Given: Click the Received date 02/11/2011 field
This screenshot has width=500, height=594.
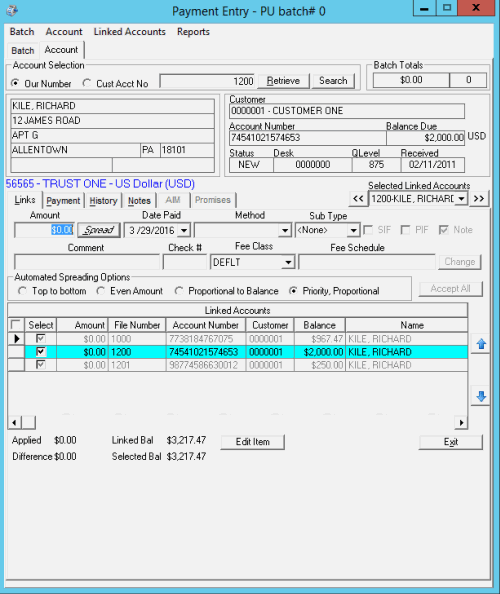Looking at the screenshot, I should pyautogui.click(x=432, y=165).
